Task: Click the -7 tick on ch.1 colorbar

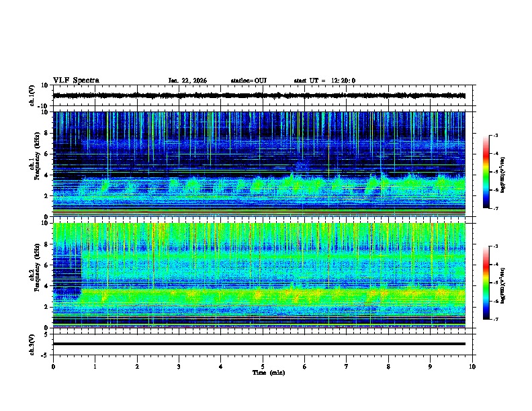Action: coord(496,208)
